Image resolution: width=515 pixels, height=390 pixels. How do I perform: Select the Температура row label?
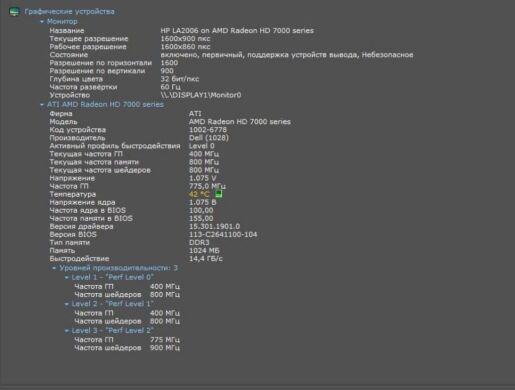(x=73, y=194)
